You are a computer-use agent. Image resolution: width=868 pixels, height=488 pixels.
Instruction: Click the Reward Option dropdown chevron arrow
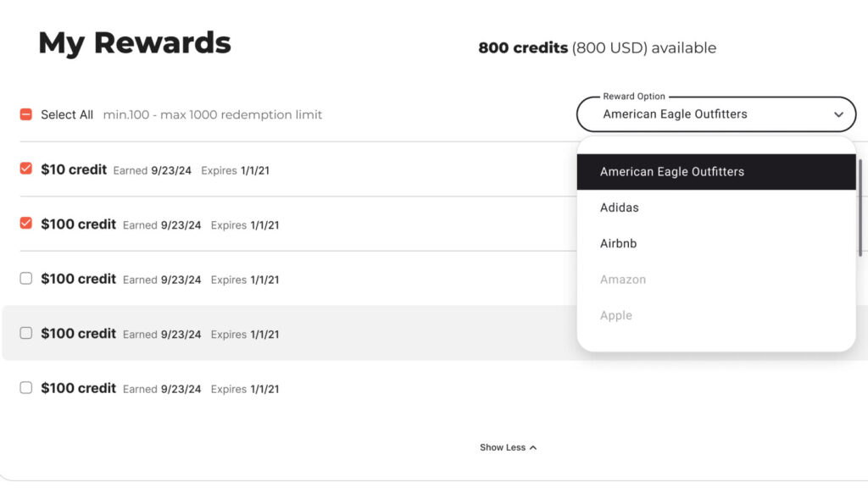[838, 114]
